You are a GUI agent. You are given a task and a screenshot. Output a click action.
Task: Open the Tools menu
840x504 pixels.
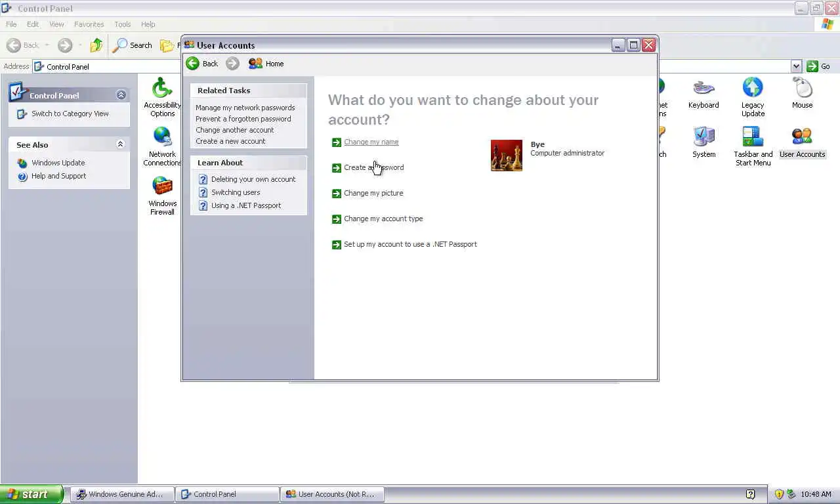click(x=123, y=24)
